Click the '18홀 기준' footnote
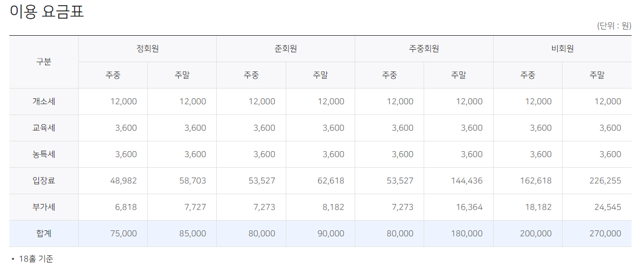The image size is (644, 277). (x=36, y=259)
